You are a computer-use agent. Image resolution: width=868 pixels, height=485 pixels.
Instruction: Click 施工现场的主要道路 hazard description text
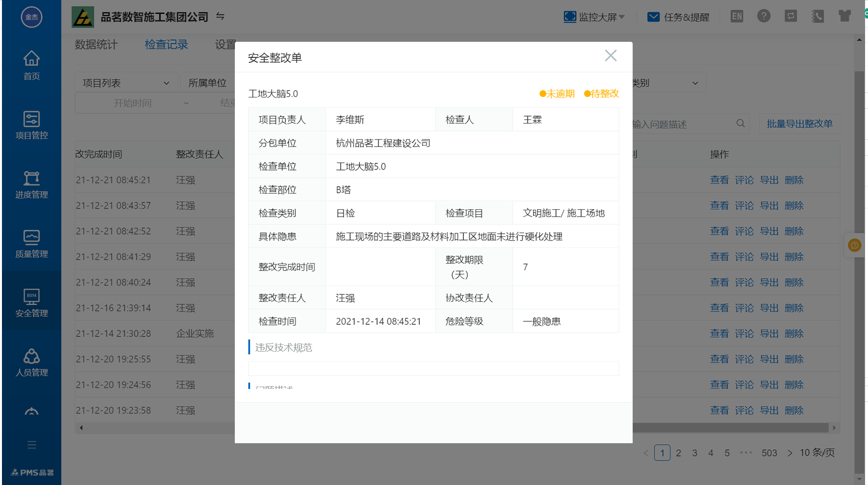click(x=449, y=237)
